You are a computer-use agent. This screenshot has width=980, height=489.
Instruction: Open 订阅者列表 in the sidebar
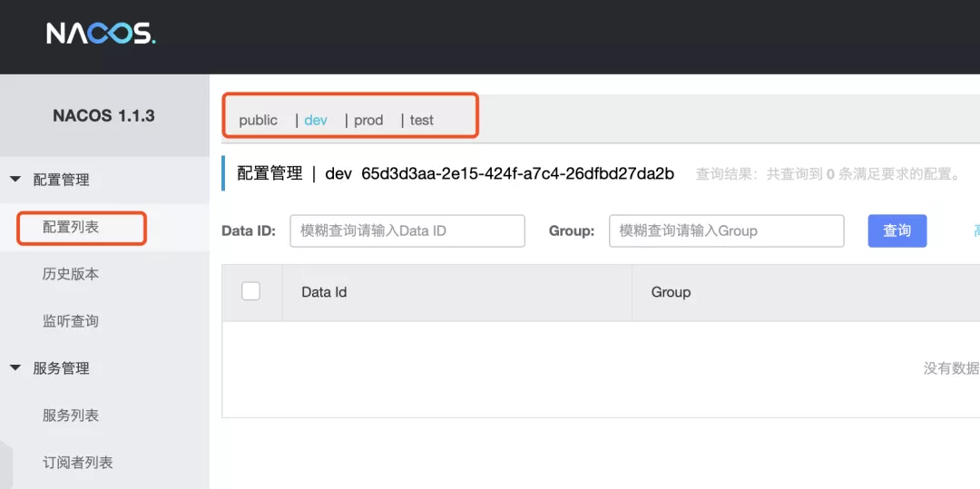coord(77,463)
